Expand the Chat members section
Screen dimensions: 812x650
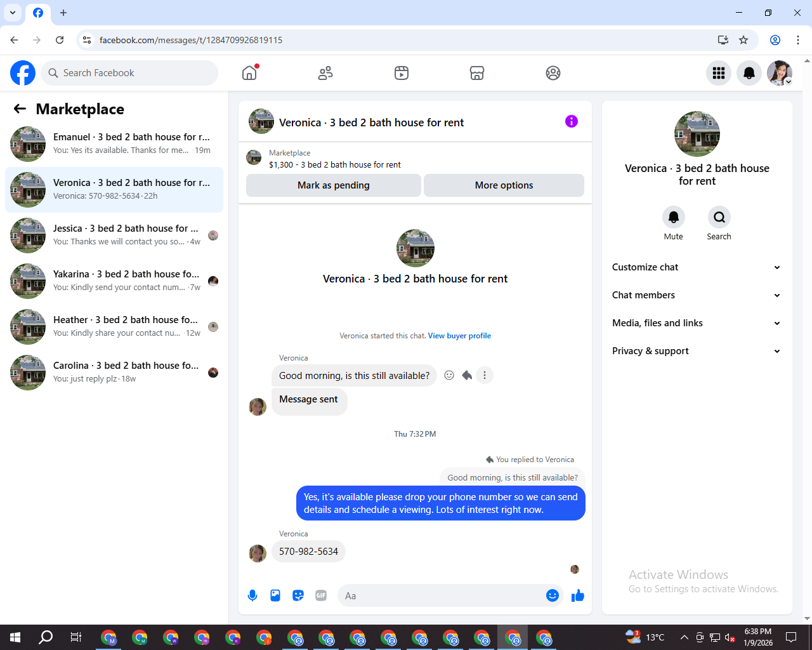pyautogui.click(x=697, y=295)
